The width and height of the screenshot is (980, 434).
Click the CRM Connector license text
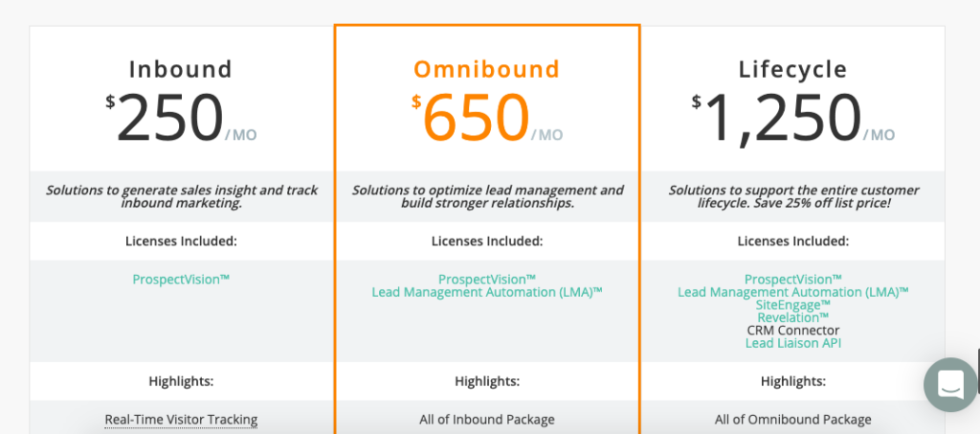pyautogui.click(x=793, y=331)
